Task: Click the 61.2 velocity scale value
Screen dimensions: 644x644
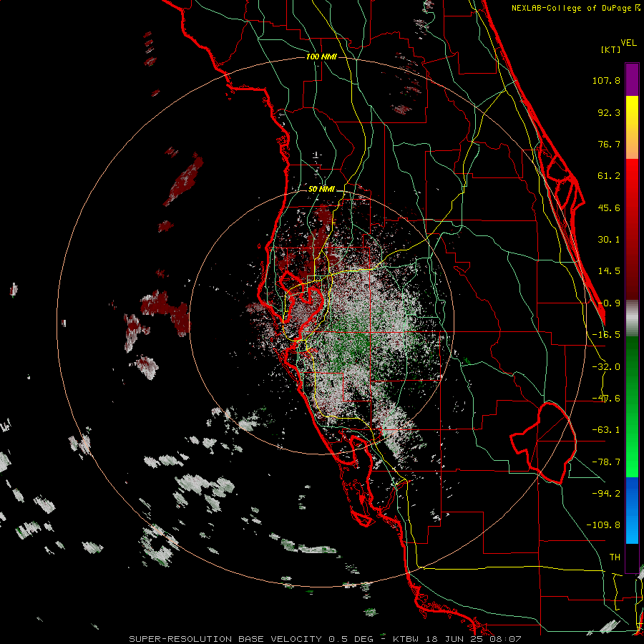Action: [x=609, y=176]
